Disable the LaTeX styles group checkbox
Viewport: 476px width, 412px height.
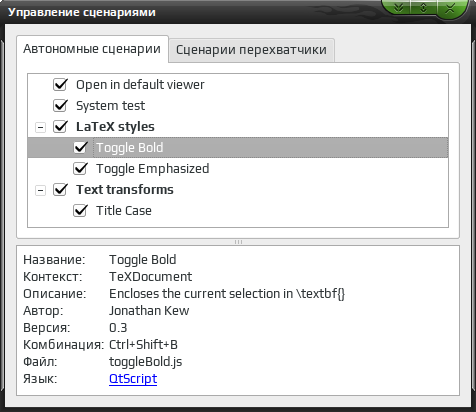[60, 127]
